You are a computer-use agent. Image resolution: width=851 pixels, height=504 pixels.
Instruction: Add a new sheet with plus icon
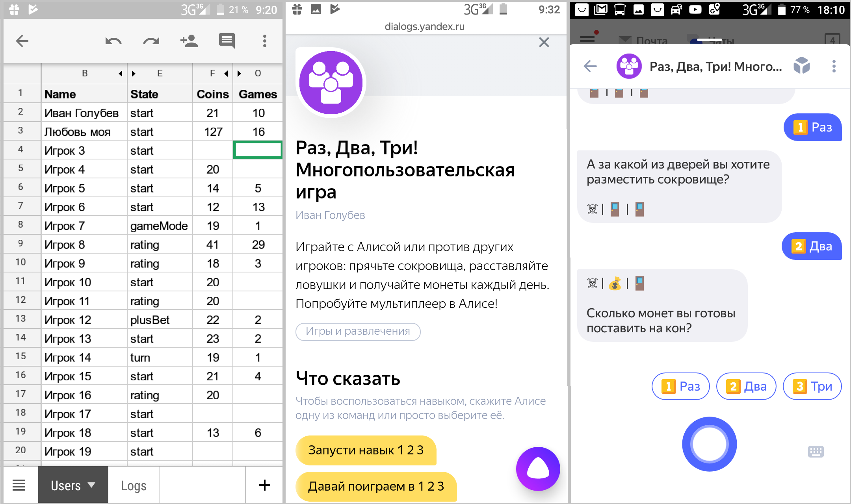pyautogui.click(x=265, y=485)
